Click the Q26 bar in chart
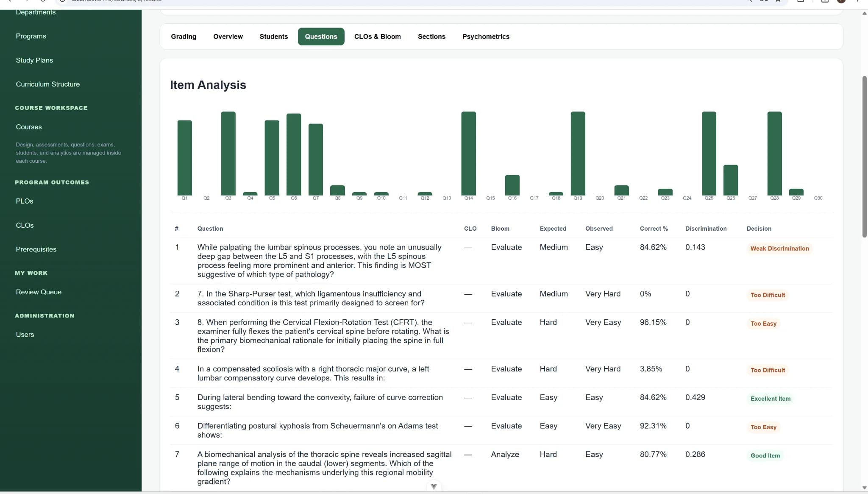The image size is (868, 494). (730, 180)
